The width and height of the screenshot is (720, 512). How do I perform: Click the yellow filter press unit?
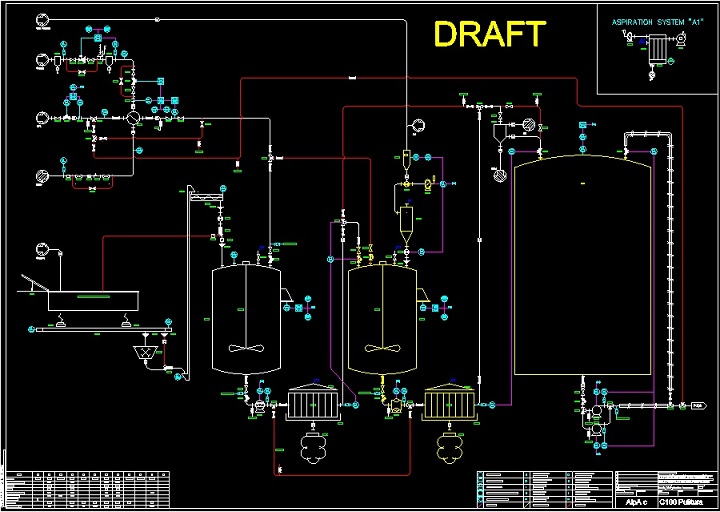[451, 403]
